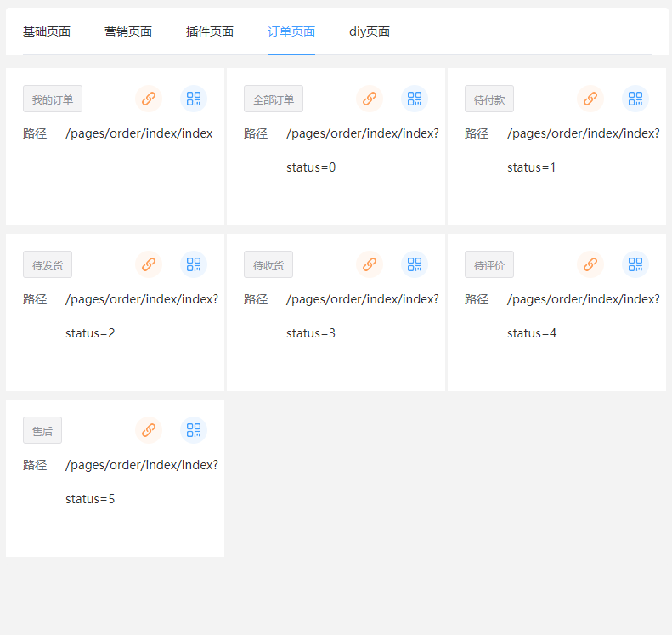Go to the 插件页面 tab
Screen dimensions: 672x635
[210, 32]
